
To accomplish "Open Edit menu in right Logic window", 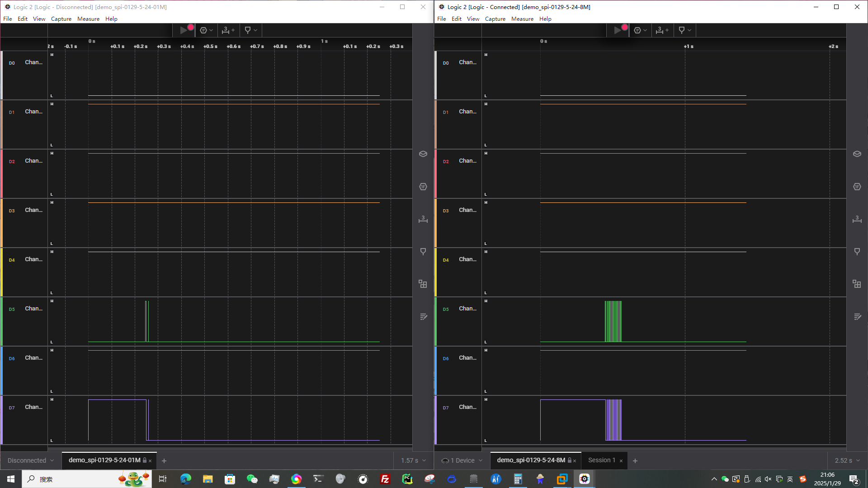I will (x=457, y=19).
